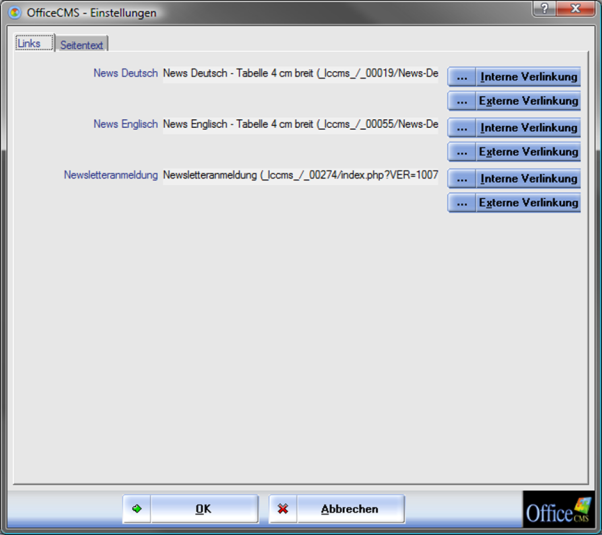Open the Seitentext tab
The image size is (602, 535).
tap(82, 45)
